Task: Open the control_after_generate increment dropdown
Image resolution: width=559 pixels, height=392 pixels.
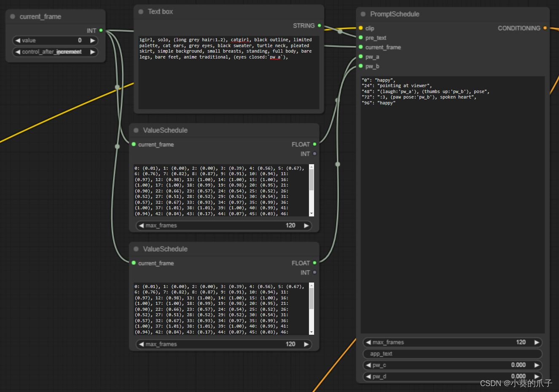Action: (55, 52)
